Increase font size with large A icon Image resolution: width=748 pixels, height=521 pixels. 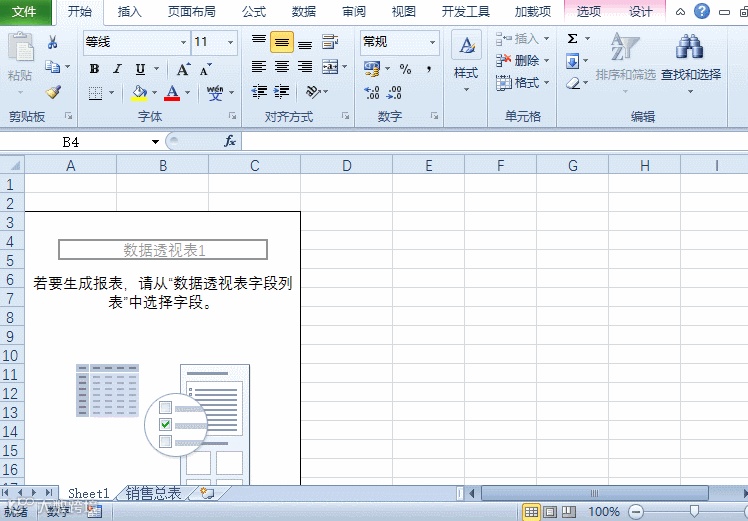pos(183,69)
